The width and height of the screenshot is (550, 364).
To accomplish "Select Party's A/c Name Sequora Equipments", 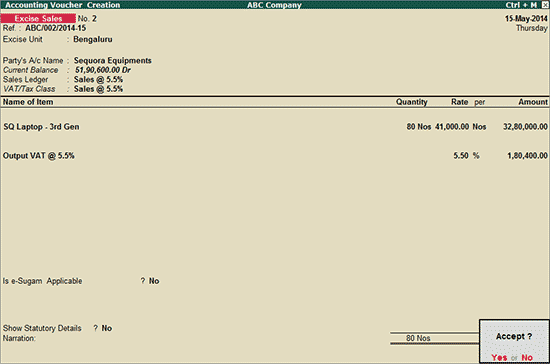I will click(x=113, y=61).
